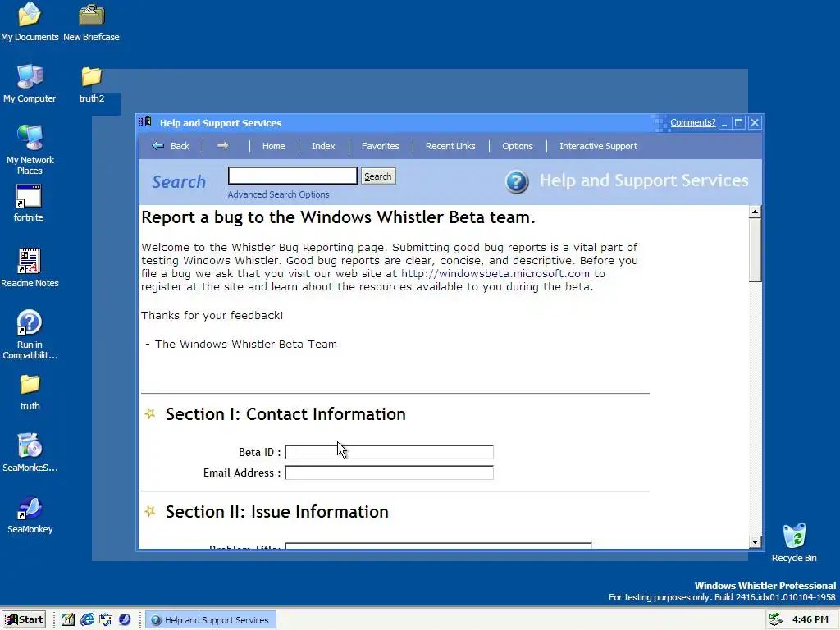Focus the Help search text box

coord(293,176)
